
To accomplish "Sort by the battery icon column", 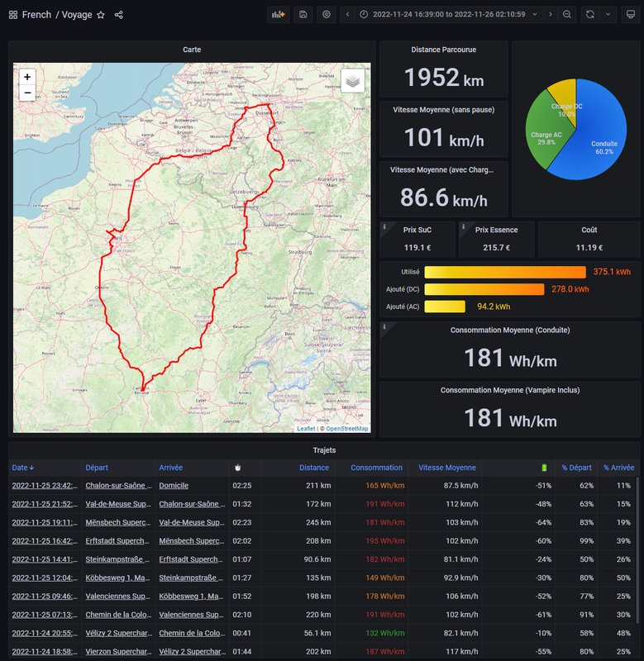I will [x=544, y=468].
